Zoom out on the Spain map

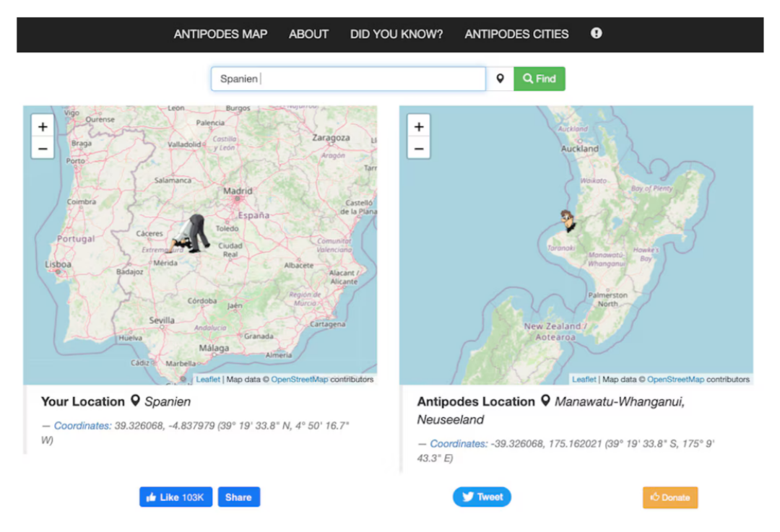pos(43,149)
